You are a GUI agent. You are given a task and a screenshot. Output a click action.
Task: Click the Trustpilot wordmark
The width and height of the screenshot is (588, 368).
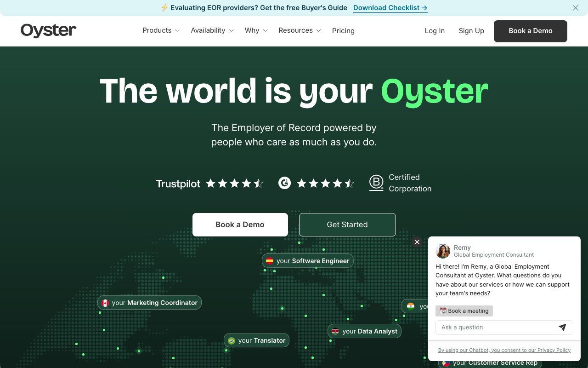(178, 184)
